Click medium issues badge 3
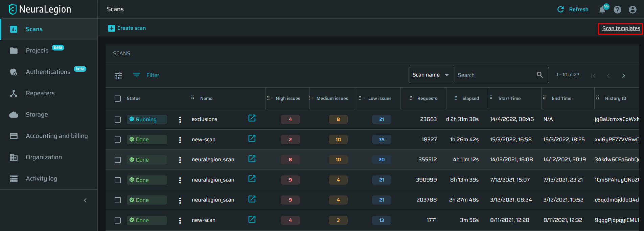The height and width of the screenshot is (231, 644). point(338,220)
